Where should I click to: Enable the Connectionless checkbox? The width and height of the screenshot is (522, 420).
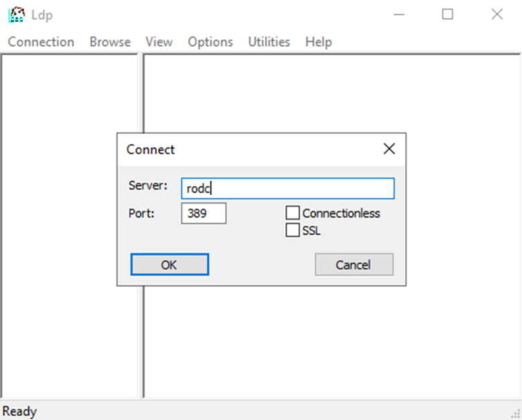pyautogui.click(x=293, y=214)
